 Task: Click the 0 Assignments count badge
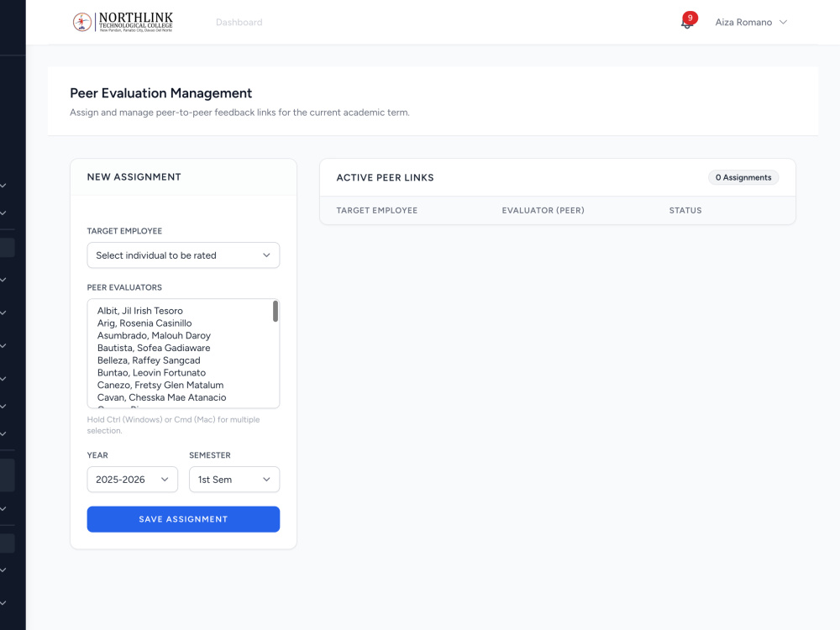click(x=743, y=177)
